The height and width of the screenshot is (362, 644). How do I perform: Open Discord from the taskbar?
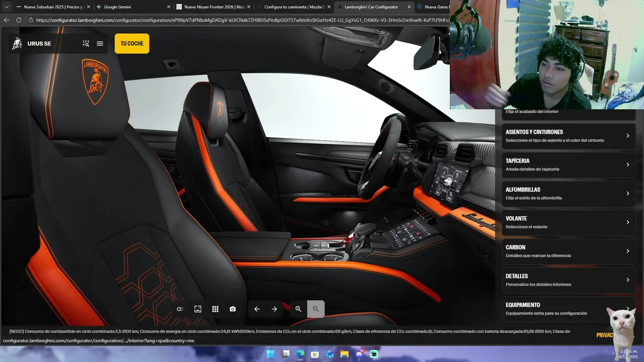[359, 354]
